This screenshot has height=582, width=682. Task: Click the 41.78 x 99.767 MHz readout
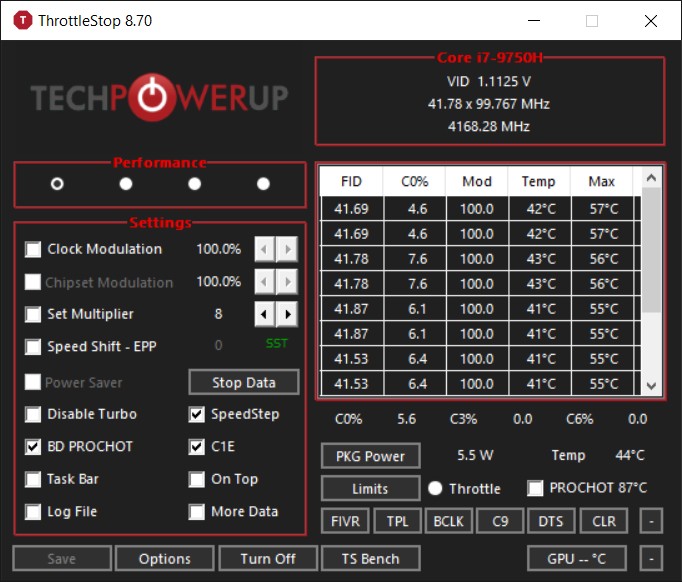pyautogui.click(x=489, y=104)
